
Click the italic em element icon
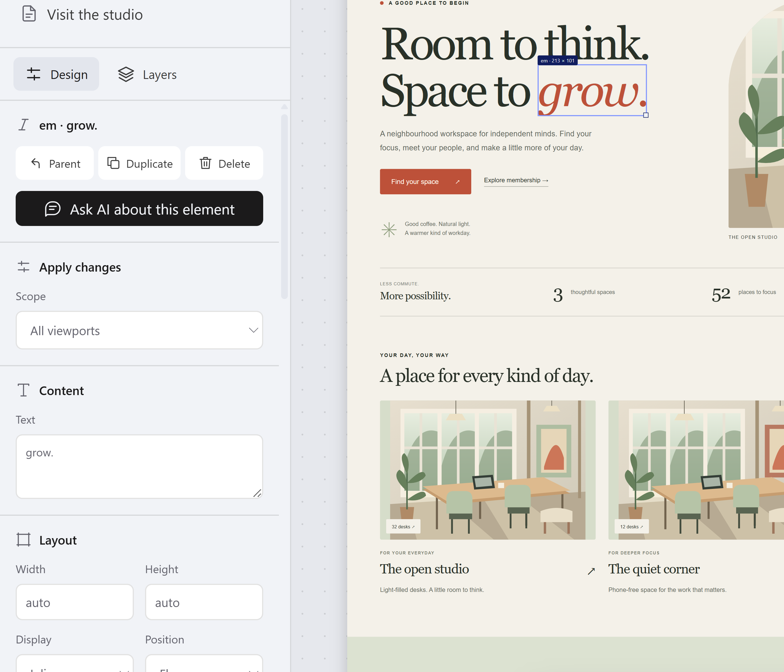(x=24, y=125)
